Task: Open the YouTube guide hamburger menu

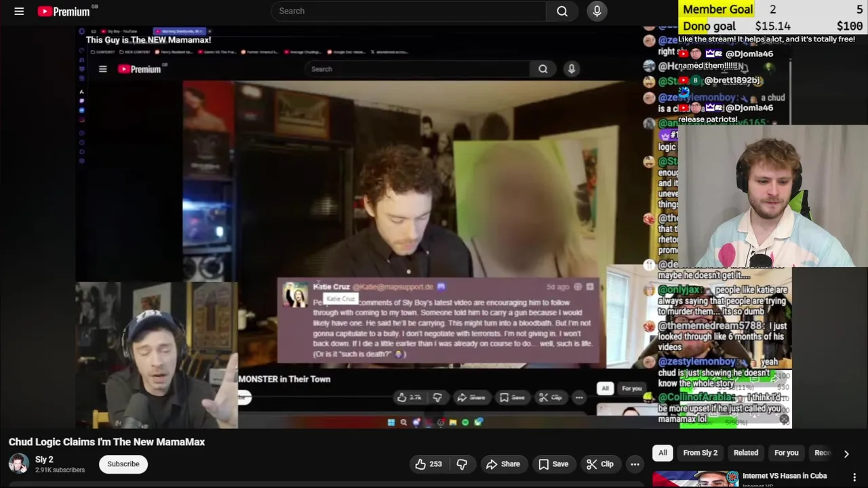Action: 19,11
